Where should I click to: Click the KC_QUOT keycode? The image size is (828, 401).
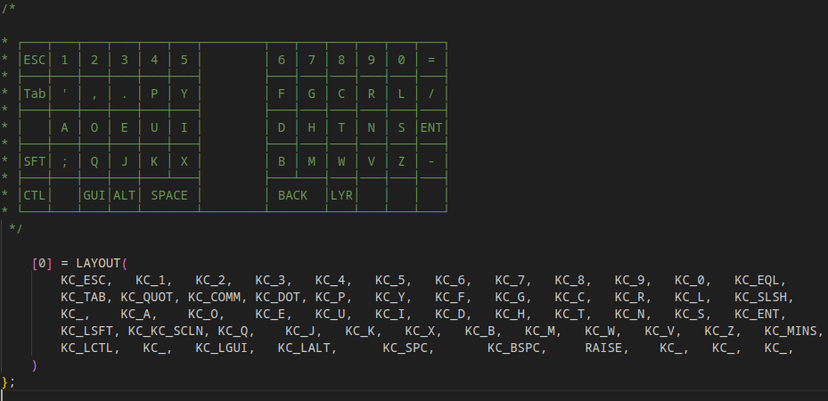pos(146,297)
